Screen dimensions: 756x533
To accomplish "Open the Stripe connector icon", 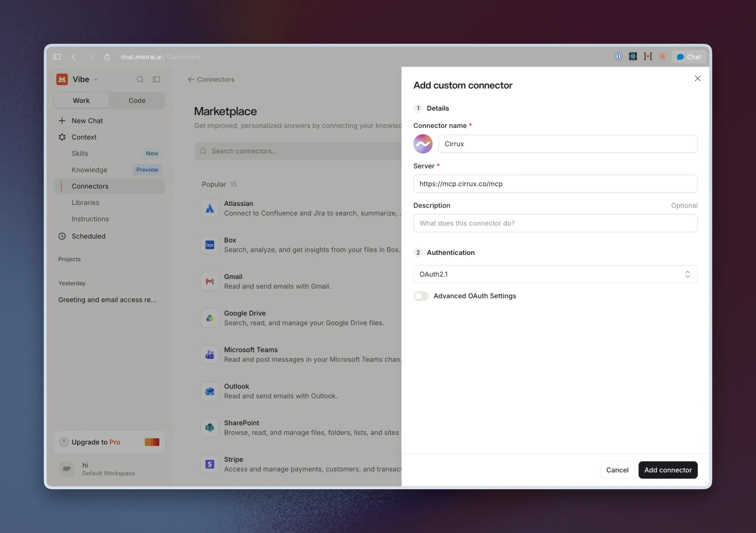I will (x=210, y=465).
